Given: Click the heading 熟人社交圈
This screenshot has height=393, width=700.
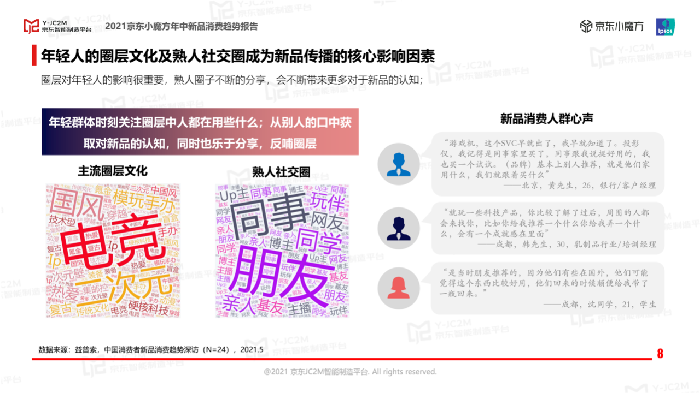Looking at the screenshot, I should pyautogui.click(x=281, y=172).
